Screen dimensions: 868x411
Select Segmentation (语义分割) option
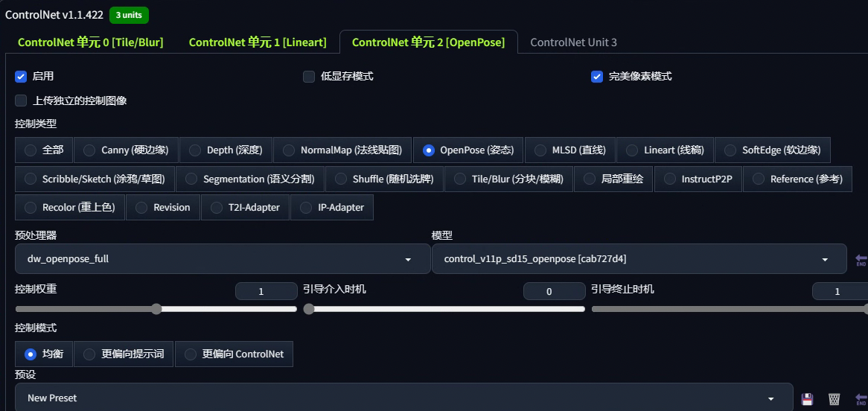point(249,179)
